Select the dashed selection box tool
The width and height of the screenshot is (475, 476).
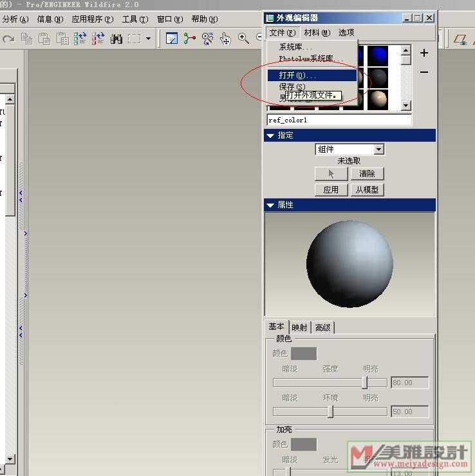[x=135, y=39]
